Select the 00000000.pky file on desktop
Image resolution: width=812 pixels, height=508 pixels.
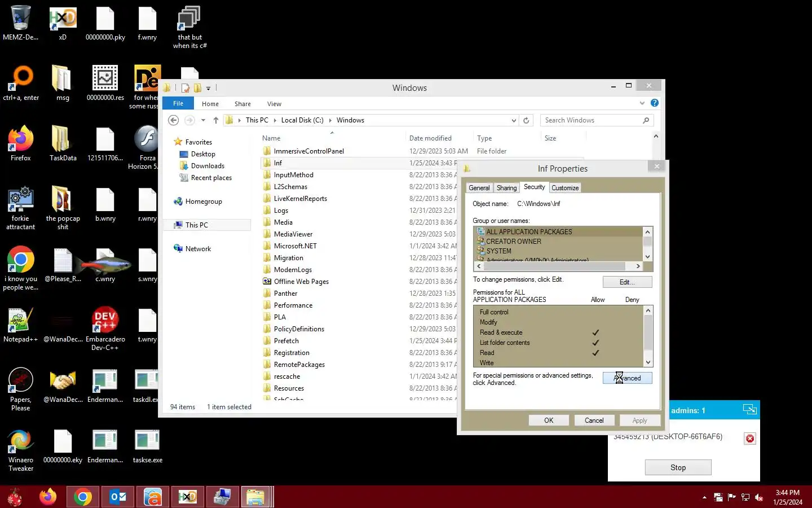[x=105, y=23]
